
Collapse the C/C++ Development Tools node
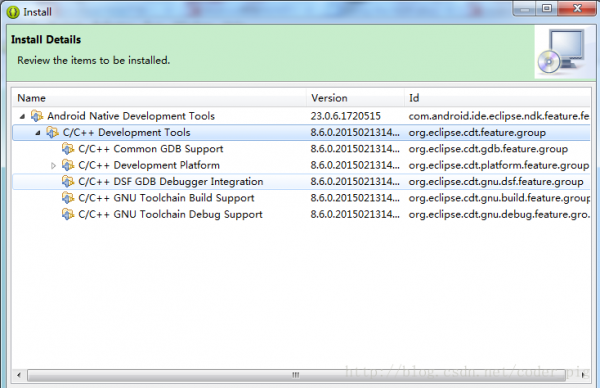pos(38,133)
